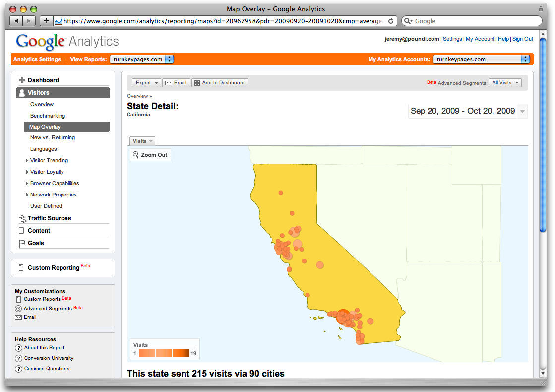Click the Advanced Segments target icon in the sidebar
Image resolution: width=555 pixels, height=392 pixels.
pos(18,309)
